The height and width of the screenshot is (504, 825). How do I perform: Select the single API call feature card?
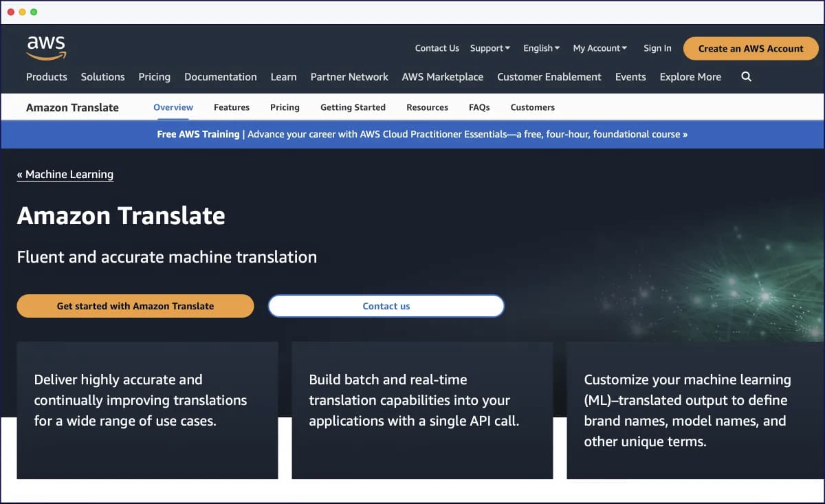(422, 410)
